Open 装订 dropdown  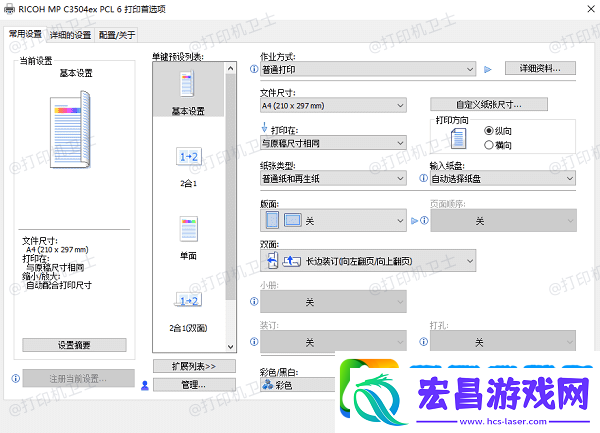click(x=333, y=341)
